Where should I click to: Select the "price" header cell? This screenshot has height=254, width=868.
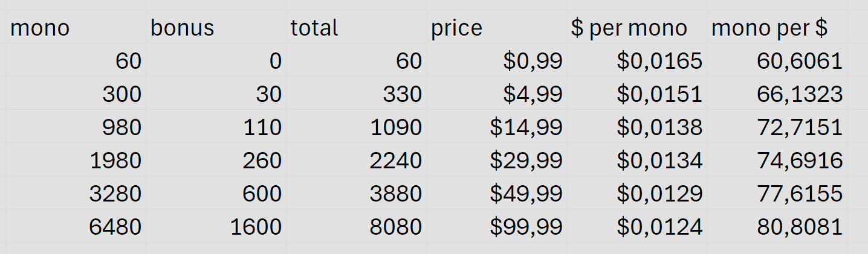click(x=496, y=28)
